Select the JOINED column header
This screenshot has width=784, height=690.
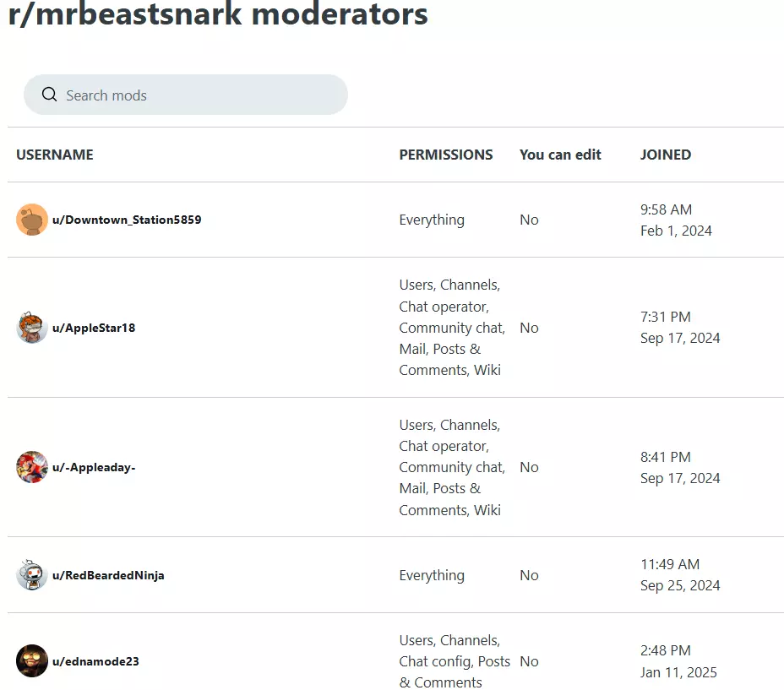click(x=666, y=155)
